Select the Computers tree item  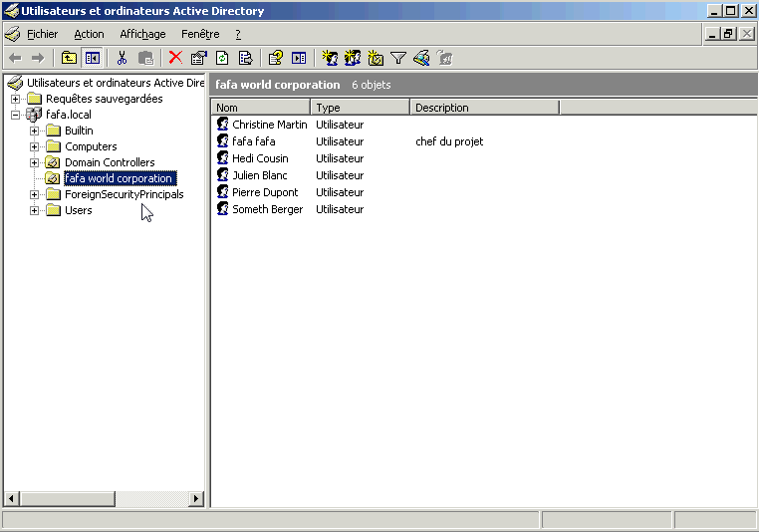(x=91, y=146)
